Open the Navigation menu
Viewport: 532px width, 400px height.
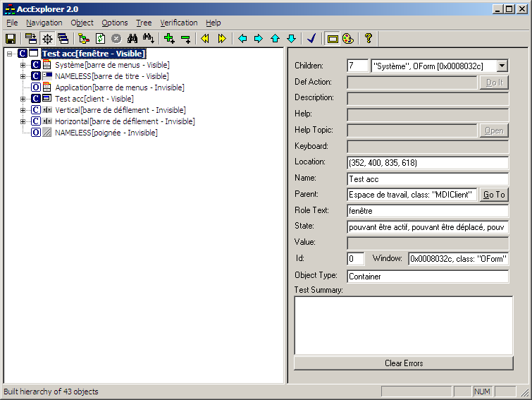point(44,23)
